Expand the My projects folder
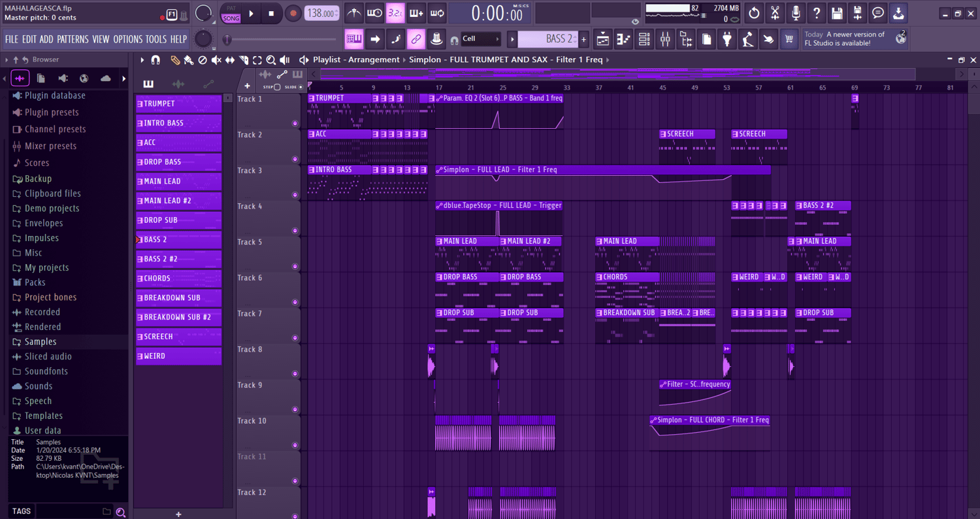The image size is (980, 519). 46,268
